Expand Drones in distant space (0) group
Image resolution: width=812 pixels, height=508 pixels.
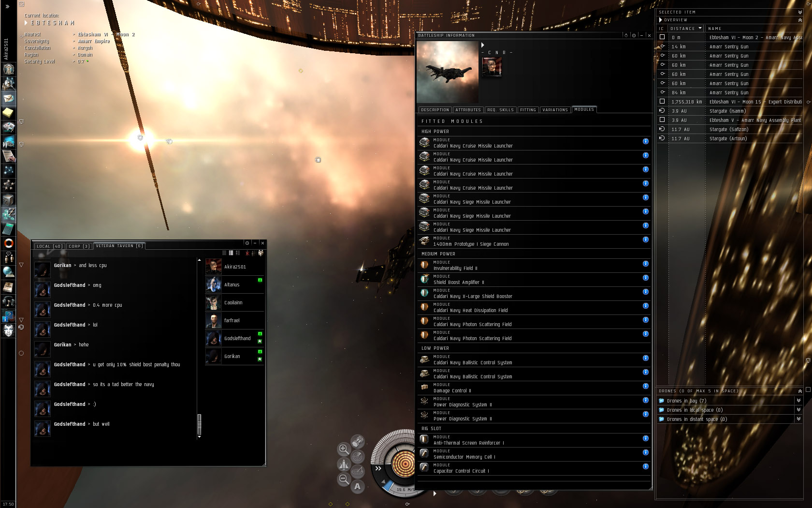point(798,419)
